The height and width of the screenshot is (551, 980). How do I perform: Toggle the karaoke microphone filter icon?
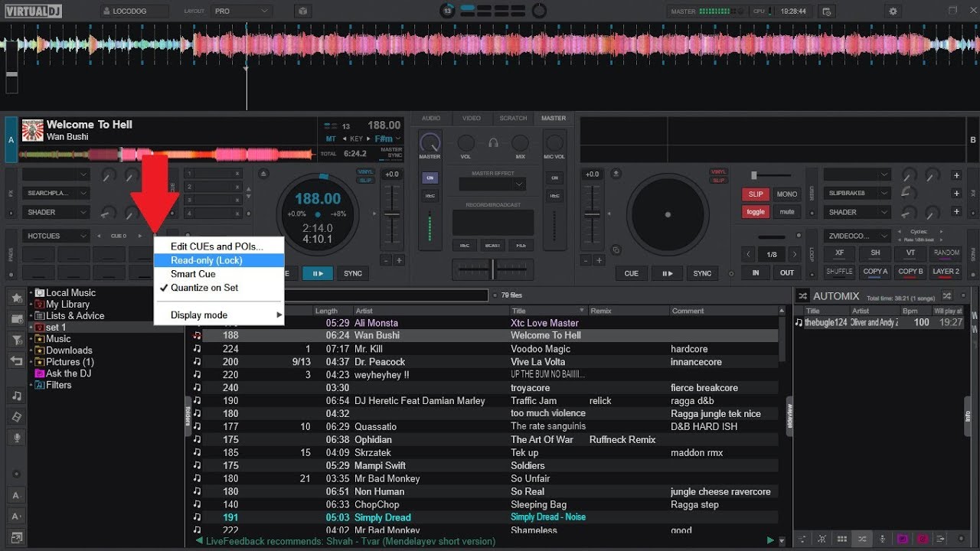pos(16,438)
